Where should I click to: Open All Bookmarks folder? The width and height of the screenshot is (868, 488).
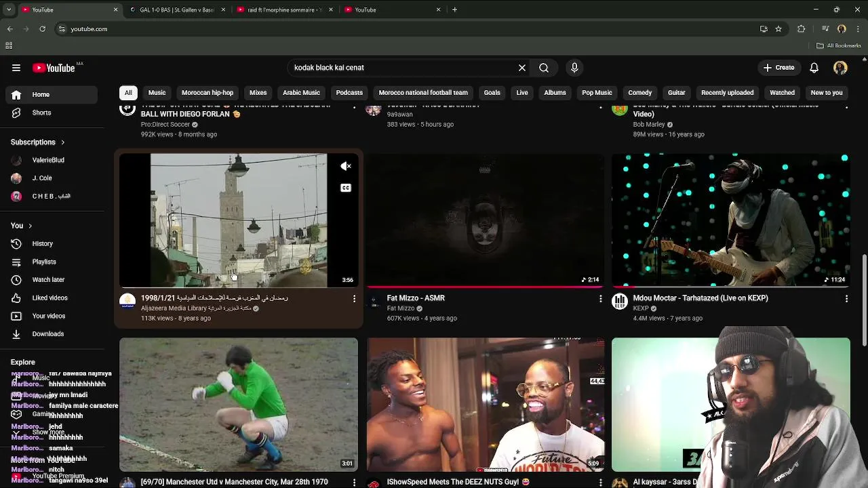pyautogui.click(x=839, y=45)
